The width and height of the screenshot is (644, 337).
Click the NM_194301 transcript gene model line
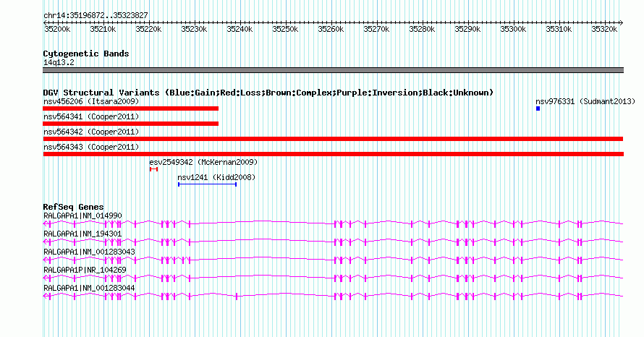click(333, 242)
